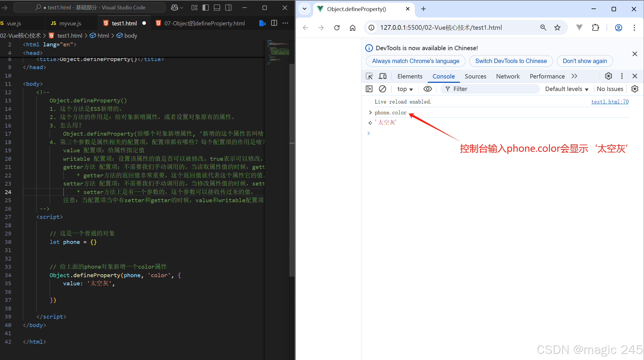Open live expression eye icon
Image resolution: width=644 pixels, height=360 pixels.
click(428, 89)
